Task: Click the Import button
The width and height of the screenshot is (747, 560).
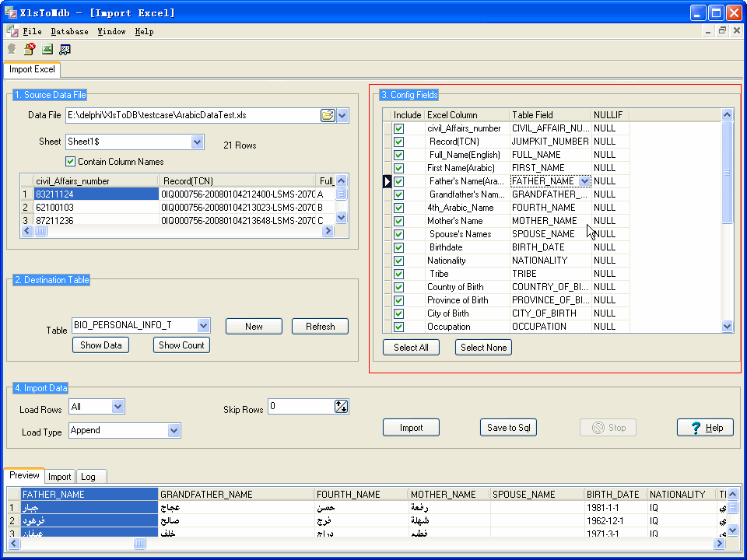Action: click(x=411, y=428)
